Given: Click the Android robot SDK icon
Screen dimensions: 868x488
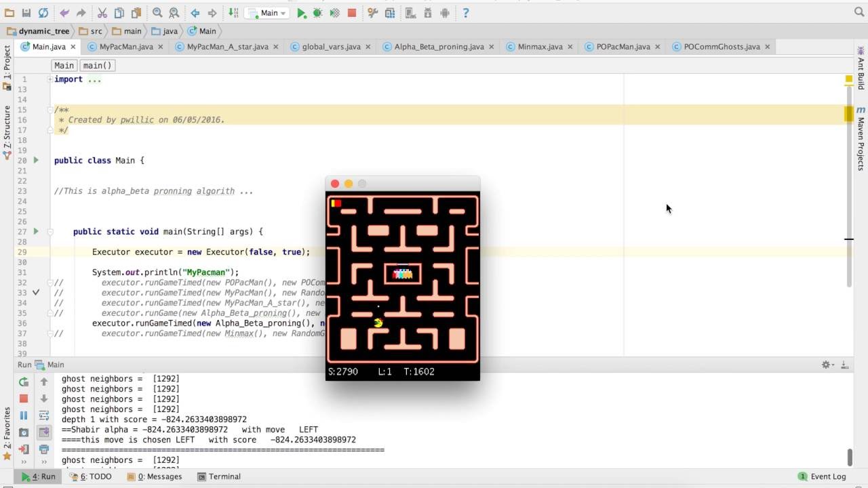Looking at the screenshot, I should [x=445, y=13].
